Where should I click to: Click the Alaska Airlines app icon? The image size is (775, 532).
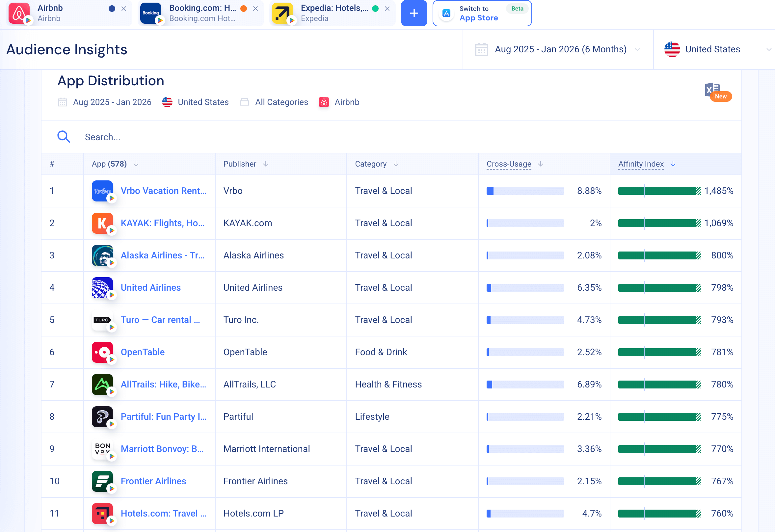click(102, 255)
